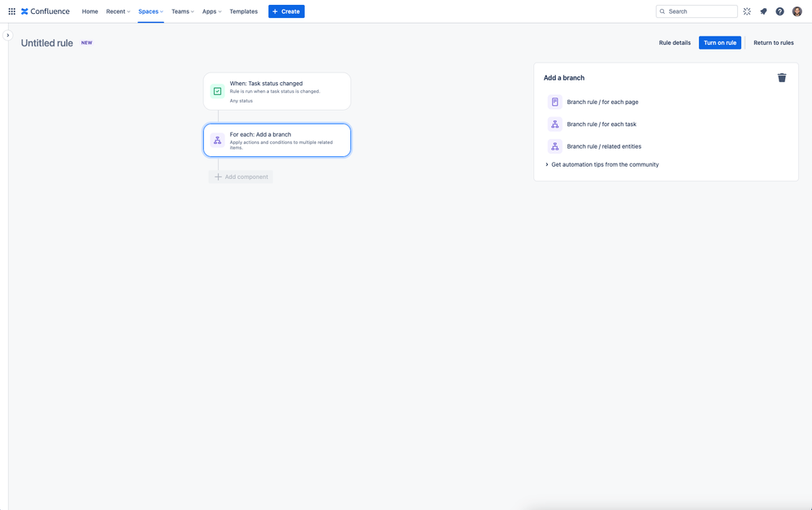Click the branch icon beside related entities

tap(554, 146)
